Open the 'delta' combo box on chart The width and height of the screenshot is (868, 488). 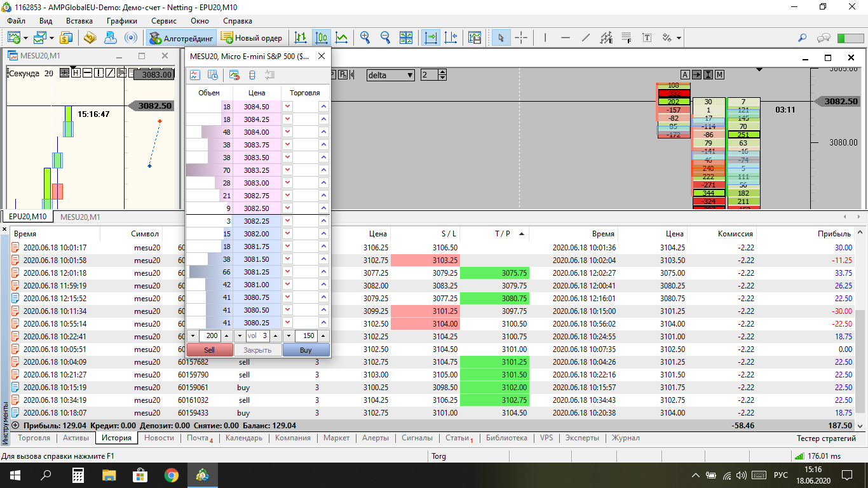coord(391,75)
